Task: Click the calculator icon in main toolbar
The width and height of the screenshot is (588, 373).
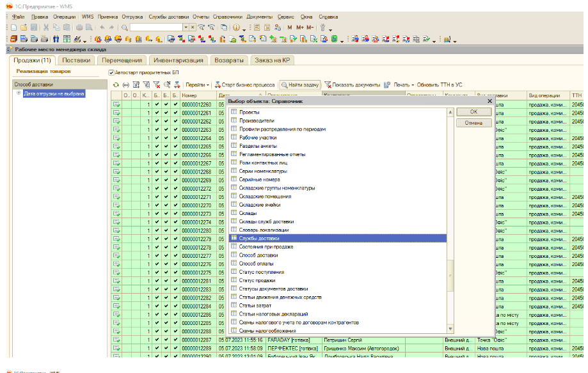Action: (256, 28)
